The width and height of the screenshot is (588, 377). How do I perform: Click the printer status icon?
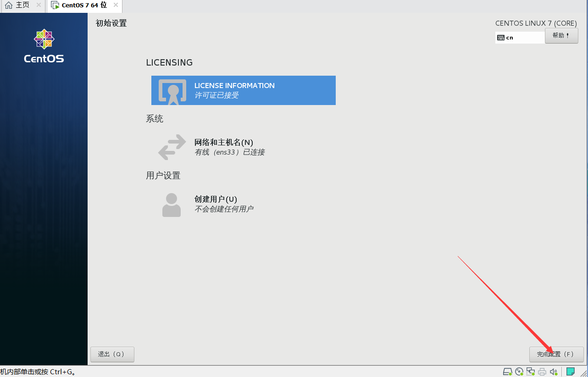click(542, 371)
